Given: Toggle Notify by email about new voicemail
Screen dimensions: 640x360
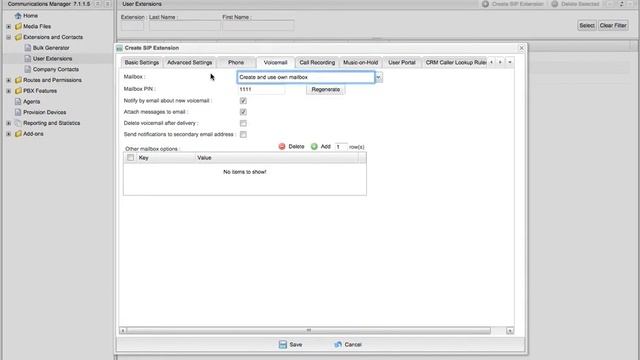Looking at the screenshot, I should coord(243,101).
